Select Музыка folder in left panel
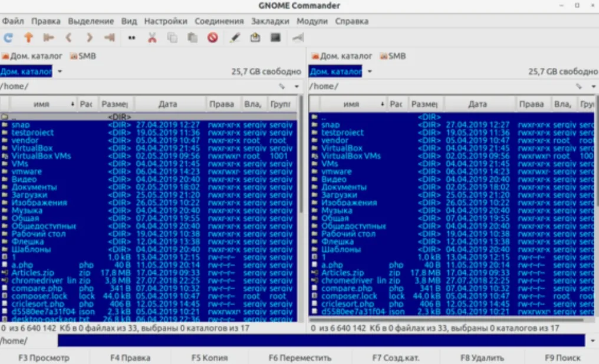 pyautogui.click(x=149, y=211)
